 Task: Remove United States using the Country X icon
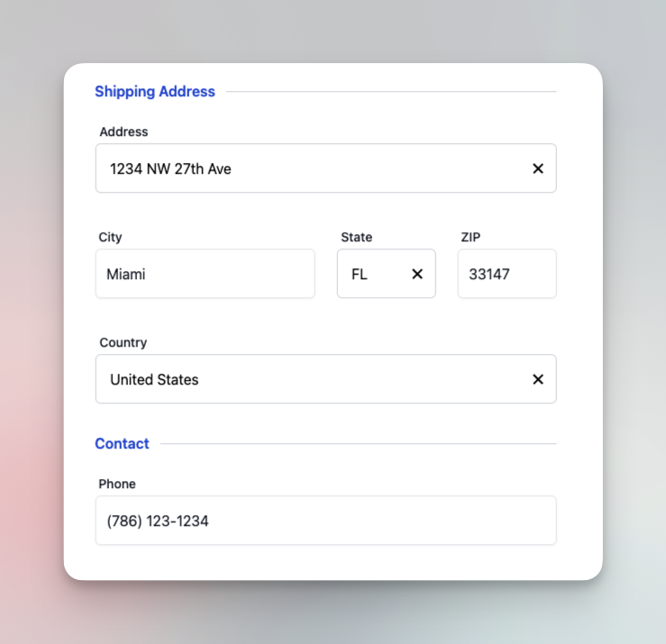(x=538, y=379)
